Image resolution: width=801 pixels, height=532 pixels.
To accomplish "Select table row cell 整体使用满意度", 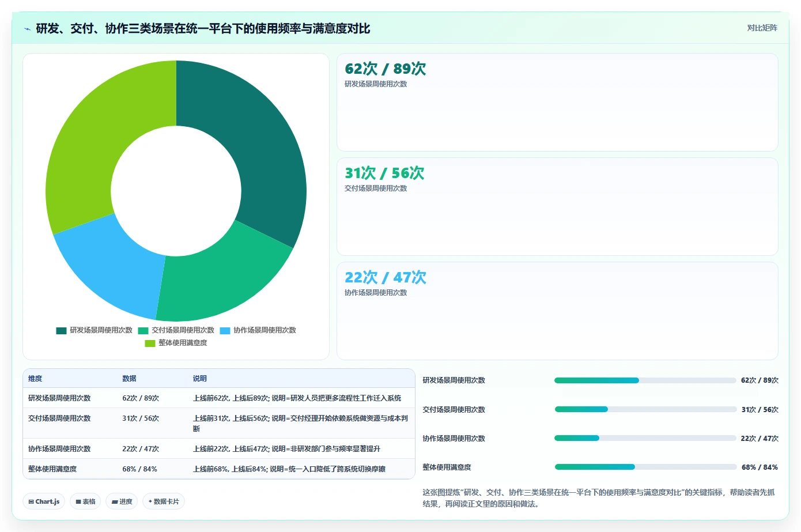I will tap(52, 469).
